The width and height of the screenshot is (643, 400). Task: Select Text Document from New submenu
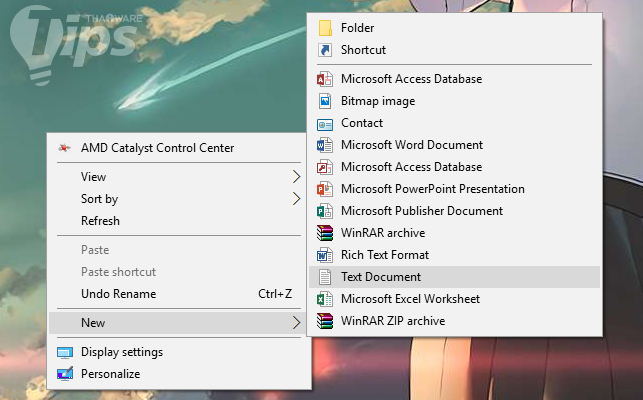pyautogui.click(x=381, y=277)
